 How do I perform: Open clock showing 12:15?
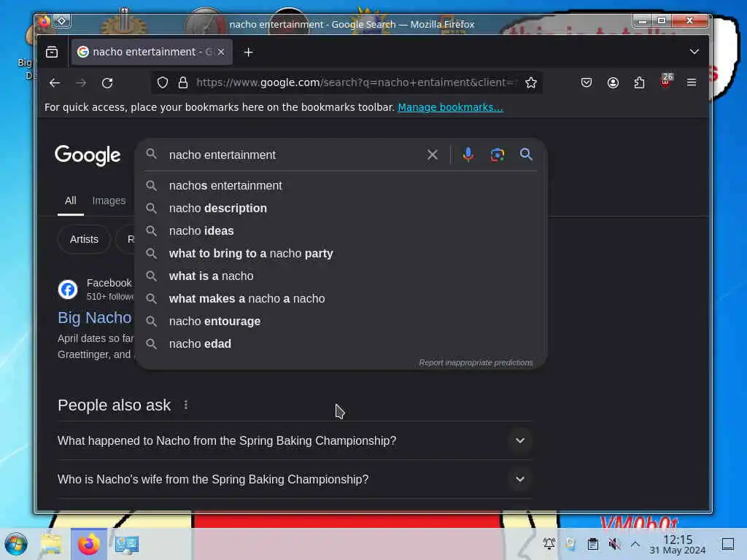678,544
